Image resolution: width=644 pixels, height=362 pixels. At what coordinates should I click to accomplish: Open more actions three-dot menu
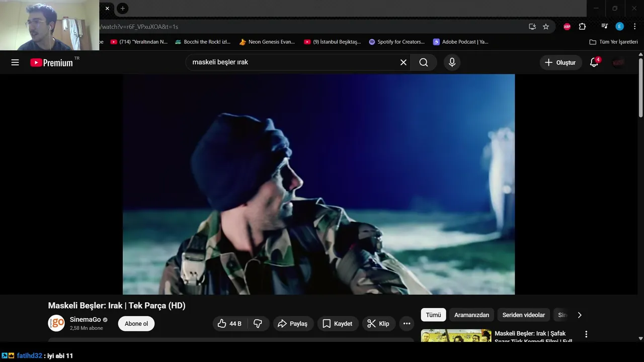407,324
